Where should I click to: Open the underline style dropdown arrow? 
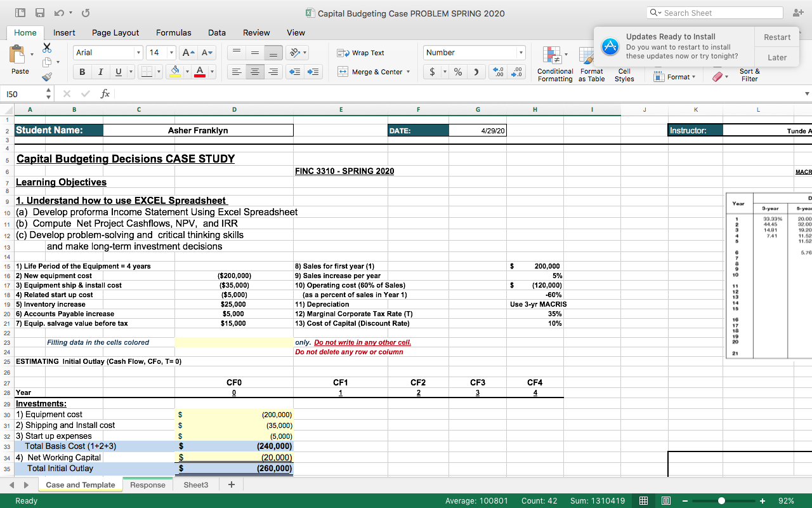point(130,72)
